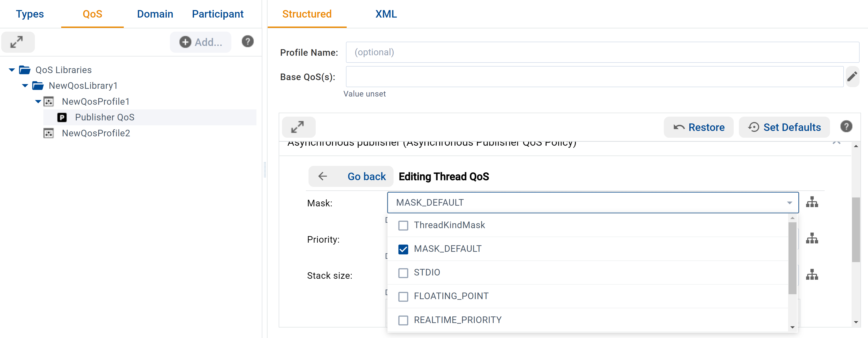Select the NewQosProfile1 tree item label
This screenshot has width=868, height=338.
point(96,102)
